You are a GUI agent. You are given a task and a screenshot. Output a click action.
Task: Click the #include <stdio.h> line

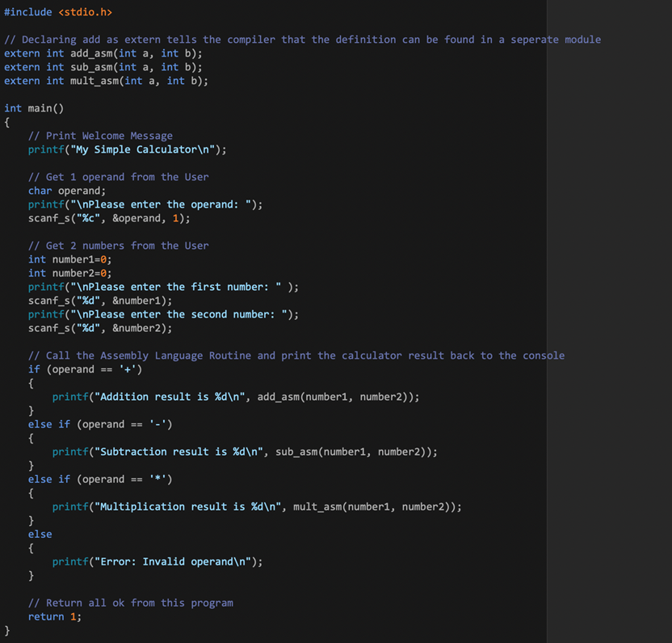click(x=58, y=12)
